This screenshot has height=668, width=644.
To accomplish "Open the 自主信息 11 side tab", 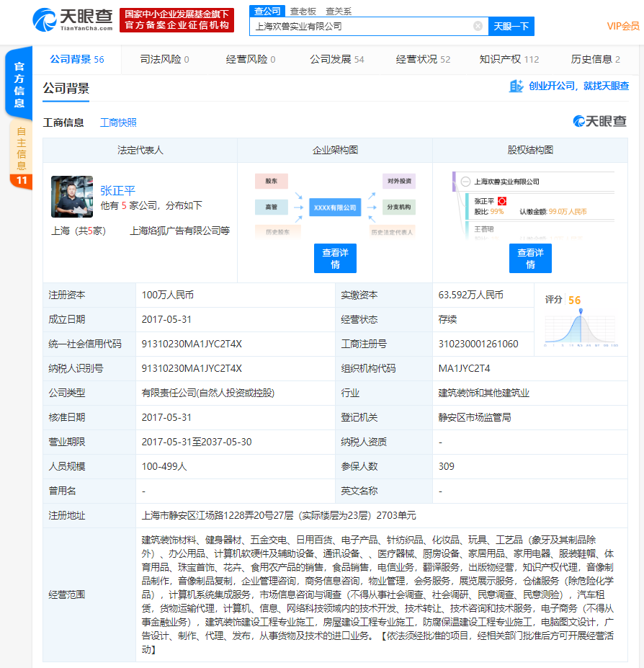I will pyautogui.click(x=21, y=155).
